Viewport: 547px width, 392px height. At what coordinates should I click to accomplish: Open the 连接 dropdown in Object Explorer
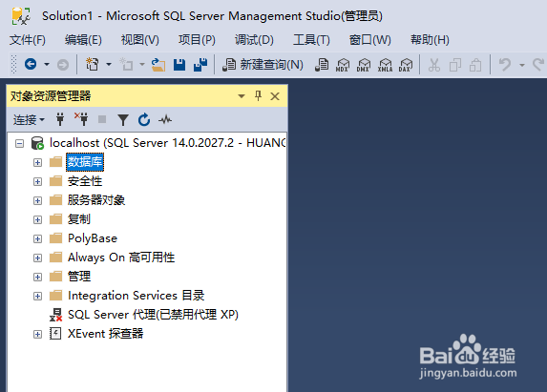pos(29,120)
